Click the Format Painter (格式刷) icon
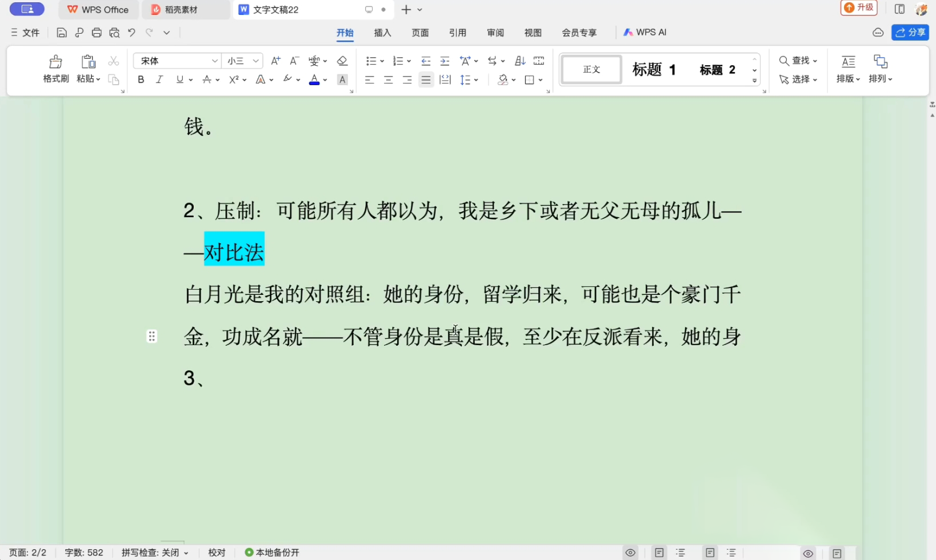The width and height of the screenshot is (936, 560). (55, 61)
